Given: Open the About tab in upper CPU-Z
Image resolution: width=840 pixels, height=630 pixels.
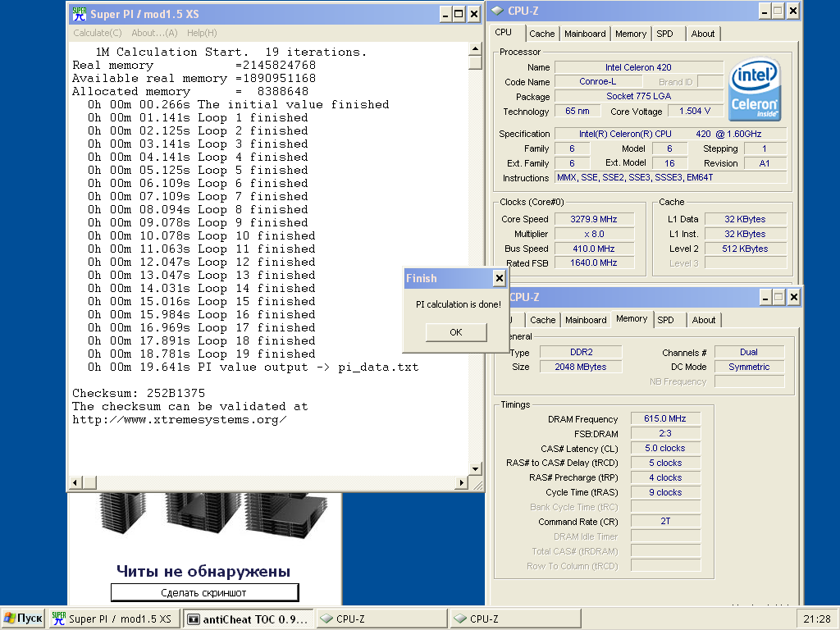Looking at the screenshot, I should [702, 34].
